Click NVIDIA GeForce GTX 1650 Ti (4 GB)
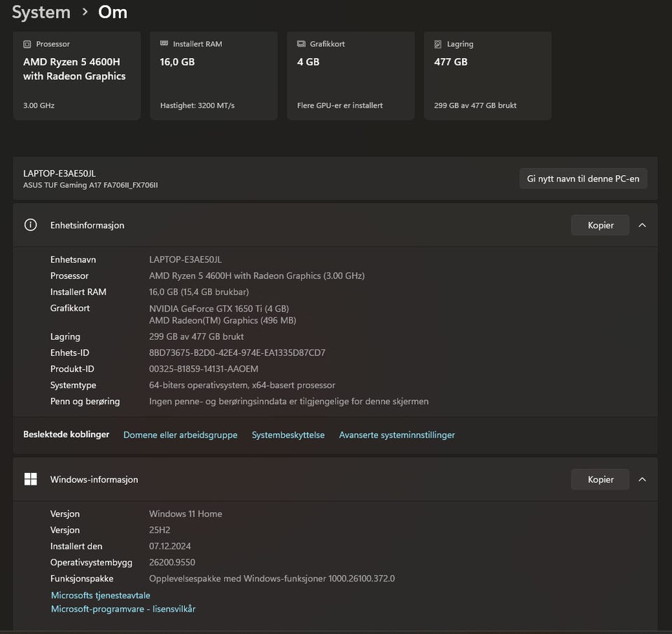The image size is (672, 634). pos(219,309)
